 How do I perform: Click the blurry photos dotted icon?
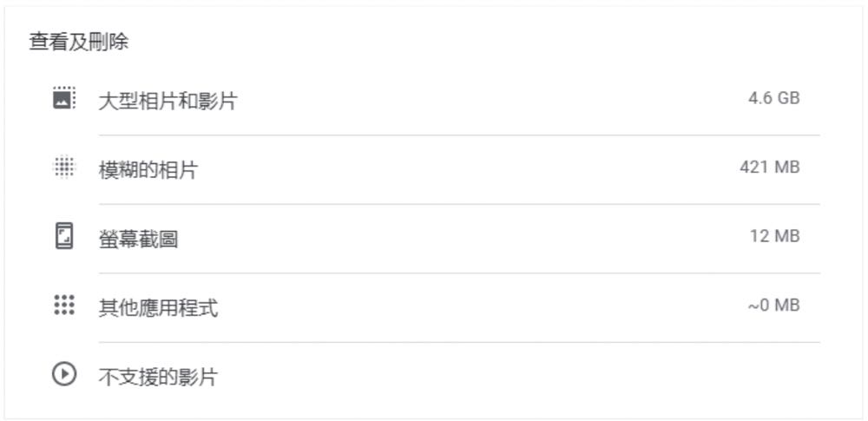coord(64,168)
